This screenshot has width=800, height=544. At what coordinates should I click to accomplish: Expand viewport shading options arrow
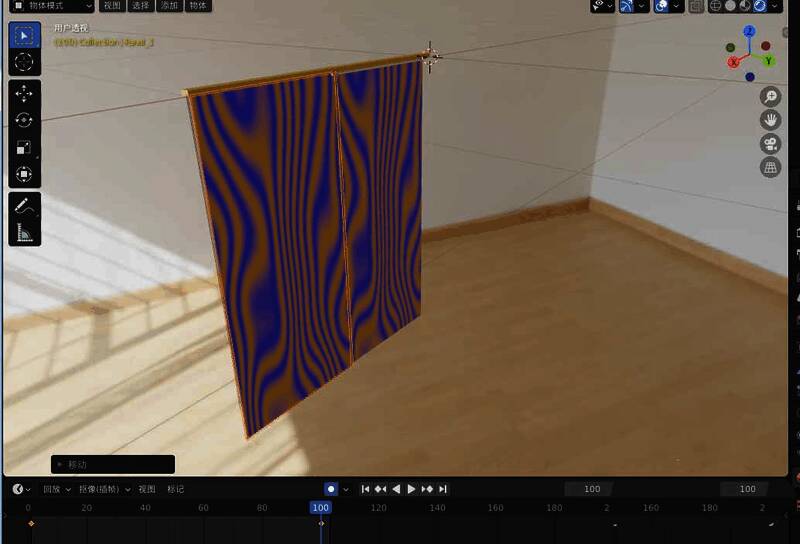[x=777, y=6]
